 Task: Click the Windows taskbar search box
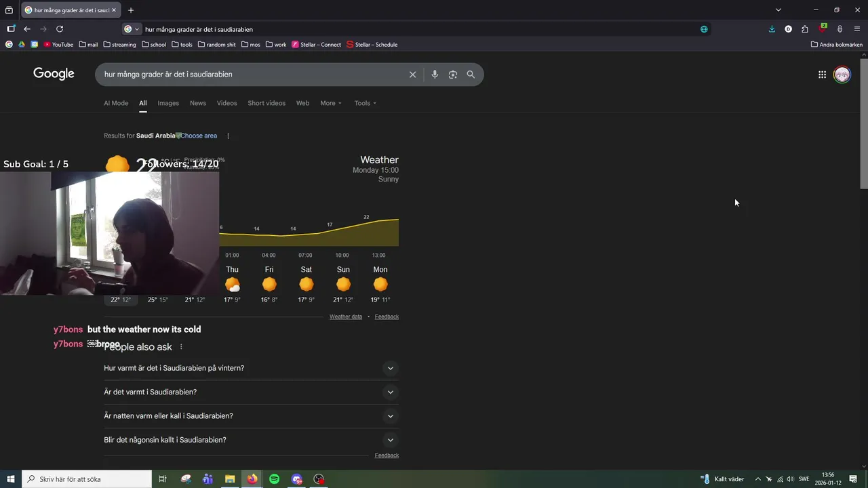point(87,479)
